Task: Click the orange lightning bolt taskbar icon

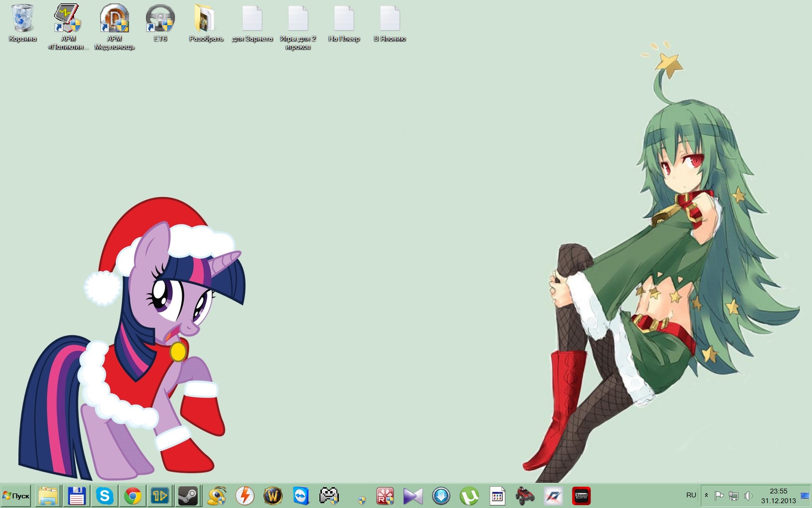Action: pyautogui.click(x=245, y=496)
